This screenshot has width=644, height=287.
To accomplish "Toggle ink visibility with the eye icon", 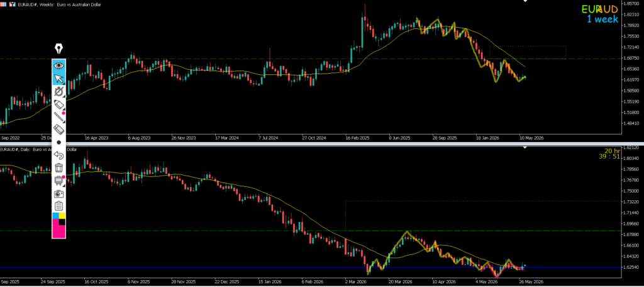I will 58,65.
